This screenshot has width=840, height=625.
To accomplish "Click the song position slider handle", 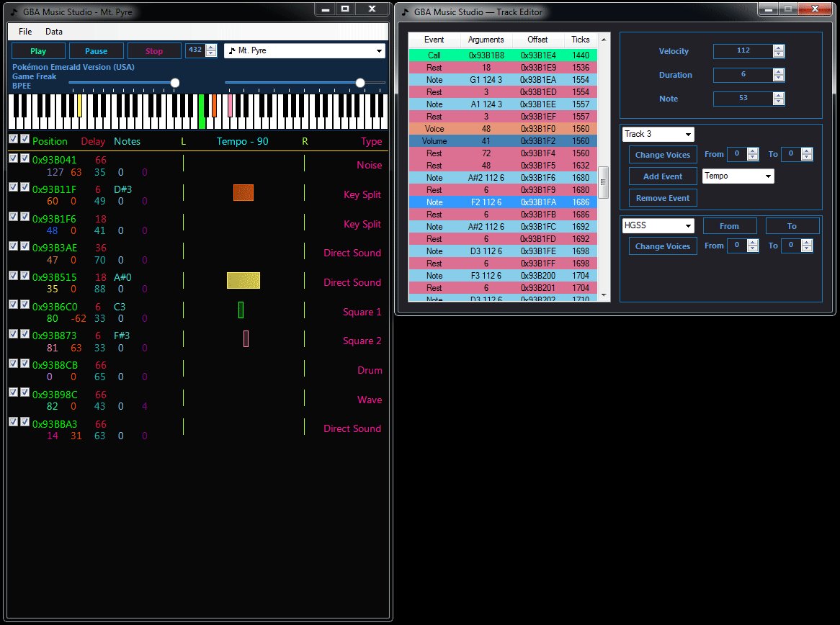I will [360, 83].
